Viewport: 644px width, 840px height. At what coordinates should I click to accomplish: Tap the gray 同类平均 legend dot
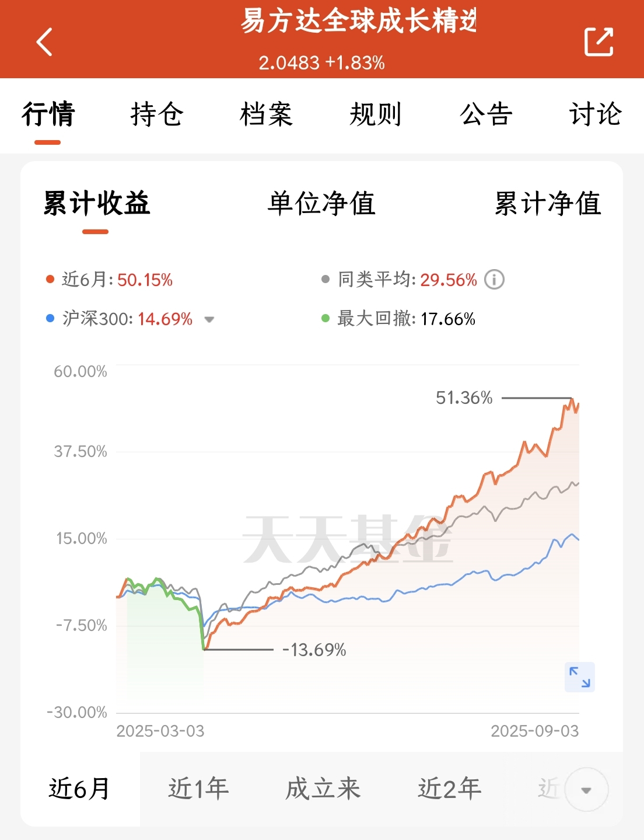(325, 279)
